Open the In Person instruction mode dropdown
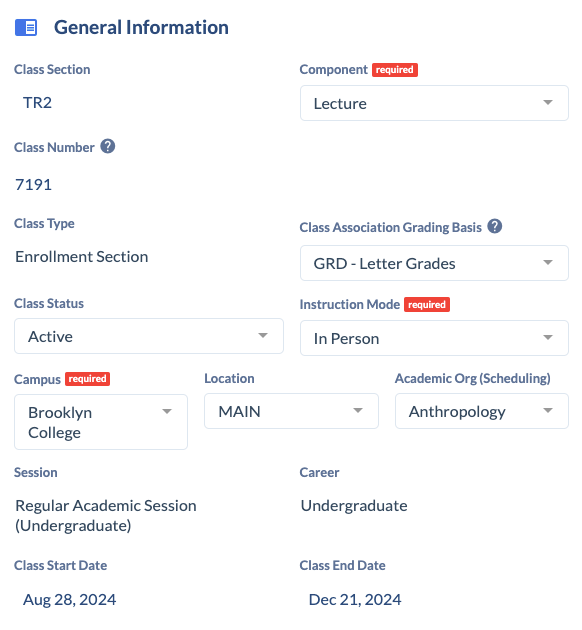The image size is (582, 630). pyautogui.click(x=434, y=338)
